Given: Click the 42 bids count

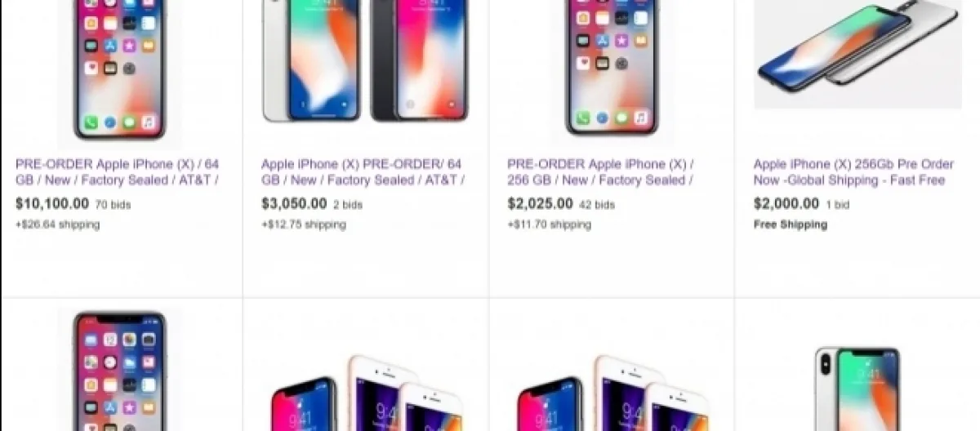Looking at the screenshot, I should 596,205.
